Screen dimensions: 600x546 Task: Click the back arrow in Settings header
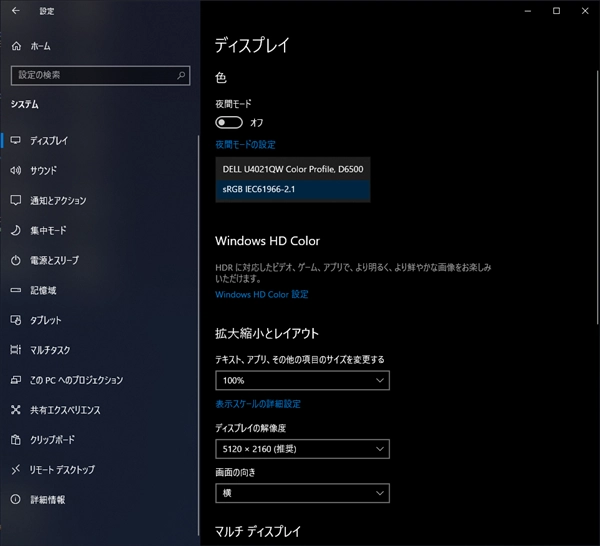[16, 11]
